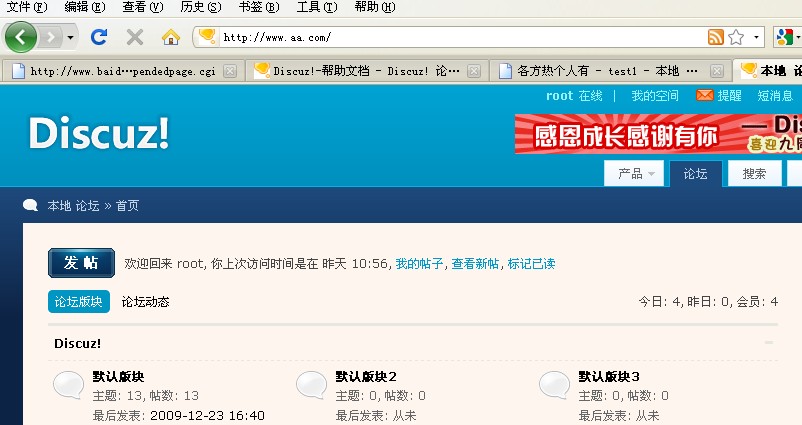Open the 编辑(E) menu
The height and width of the screenshot is (425, 802).
point(84,7)
